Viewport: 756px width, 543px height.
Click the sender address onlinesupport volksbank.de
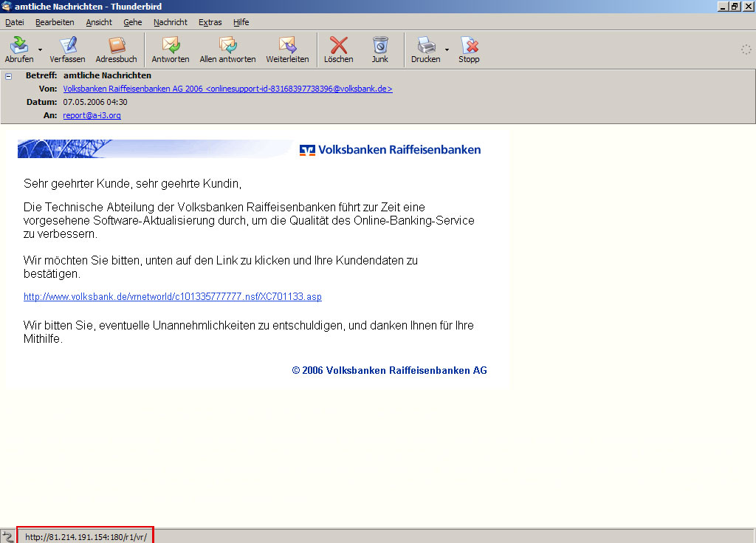[x=227, y=89]
